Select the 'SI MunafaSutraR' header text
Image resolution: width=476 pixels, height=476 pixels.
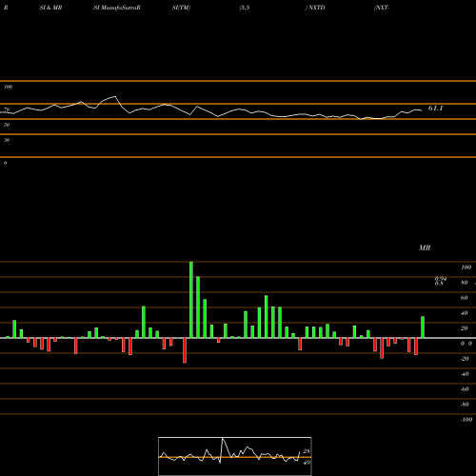click(117, 8)
